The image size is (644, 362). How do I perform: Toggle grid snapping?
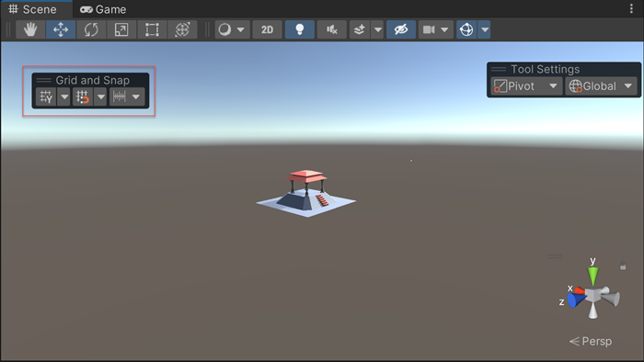pyautogui.click(x=82, y=96)
